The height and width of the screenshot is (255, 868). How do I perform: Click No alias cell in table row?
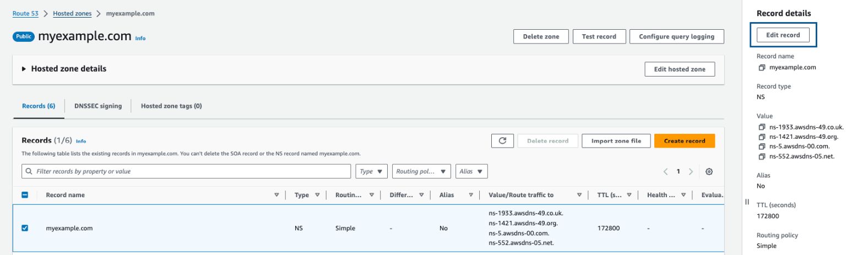click(x=443, y=228)
